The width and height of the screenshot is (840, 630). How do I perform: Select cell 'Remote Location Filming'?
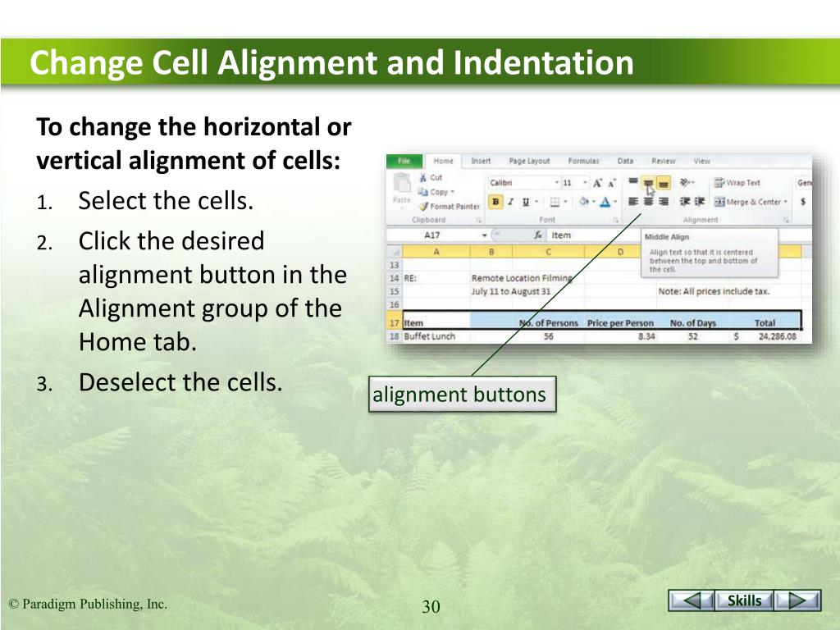tap(522, 278)
